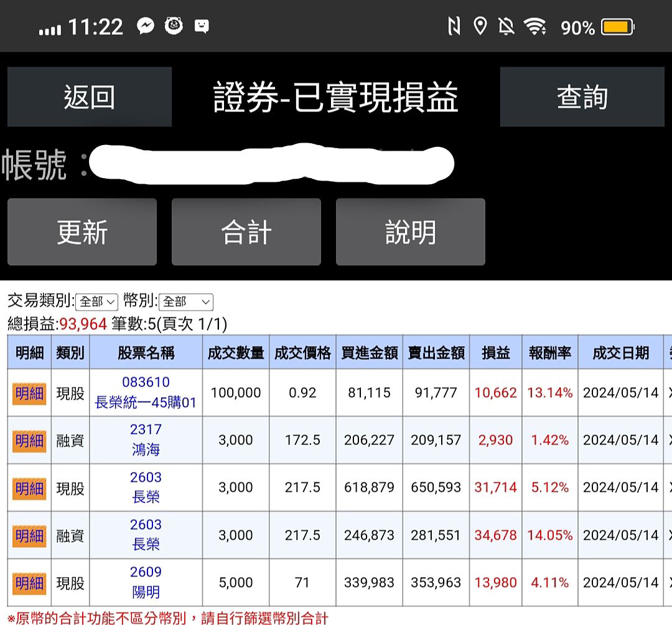
Task: Click profit value 34,678
Action: (495, 535)
